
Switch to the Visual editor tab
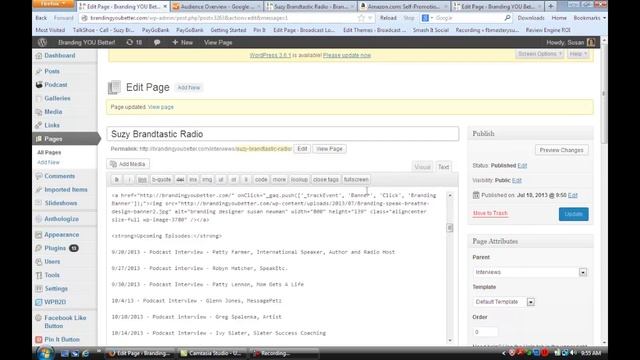(422, 167)
